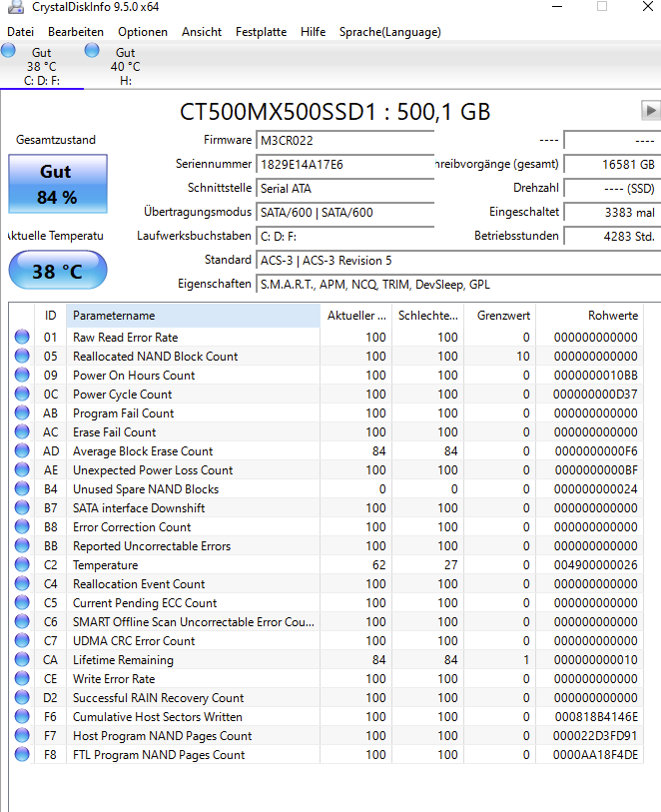Select the Lifetime Remaining parameter name
This screenshot has width=661, height=812.
point(123,660)
